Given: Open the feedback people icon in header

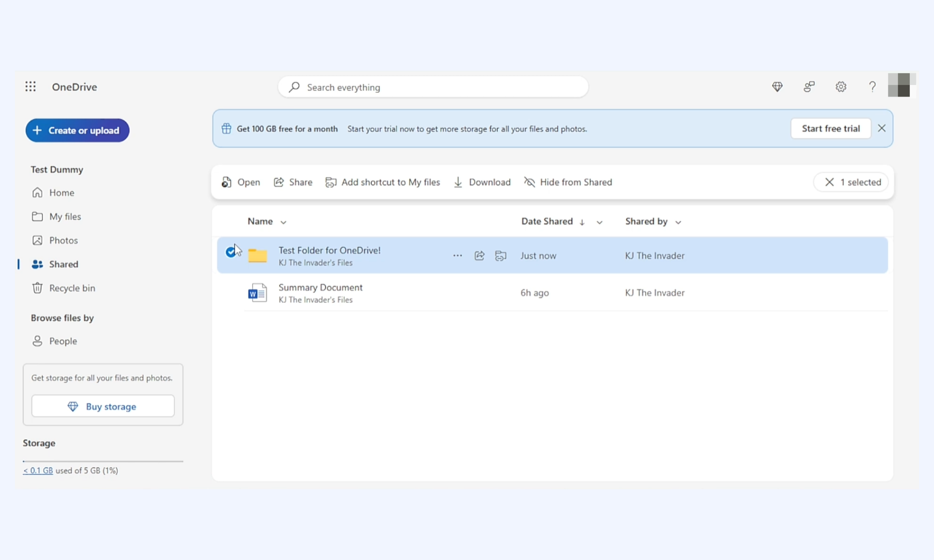Looking at the screenshot, I should click(x=809, y=87).
